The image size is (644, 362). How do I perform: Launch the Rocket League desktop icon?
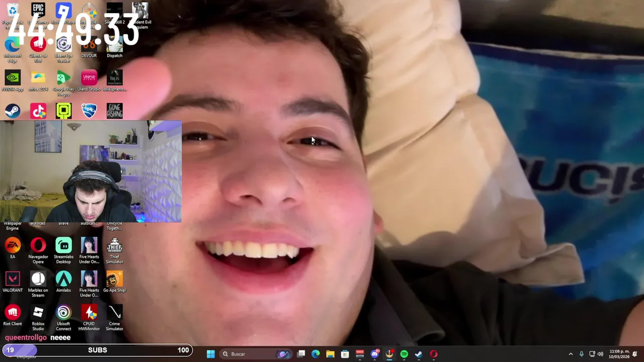coord(89,111)
